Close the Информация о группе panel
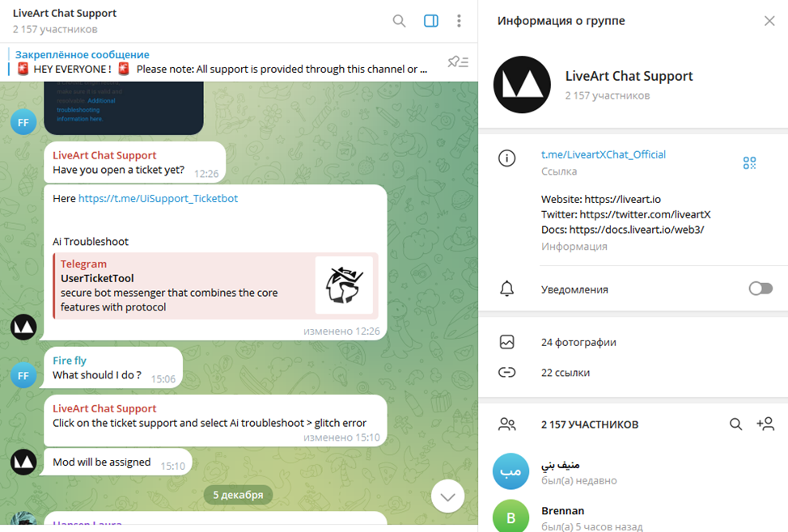This screenshot has height=532, width=788. tap(769, 20)
